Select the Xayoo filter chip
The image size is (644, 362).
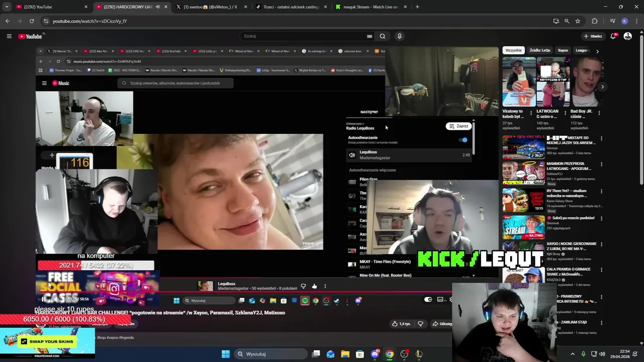(563, 50)
